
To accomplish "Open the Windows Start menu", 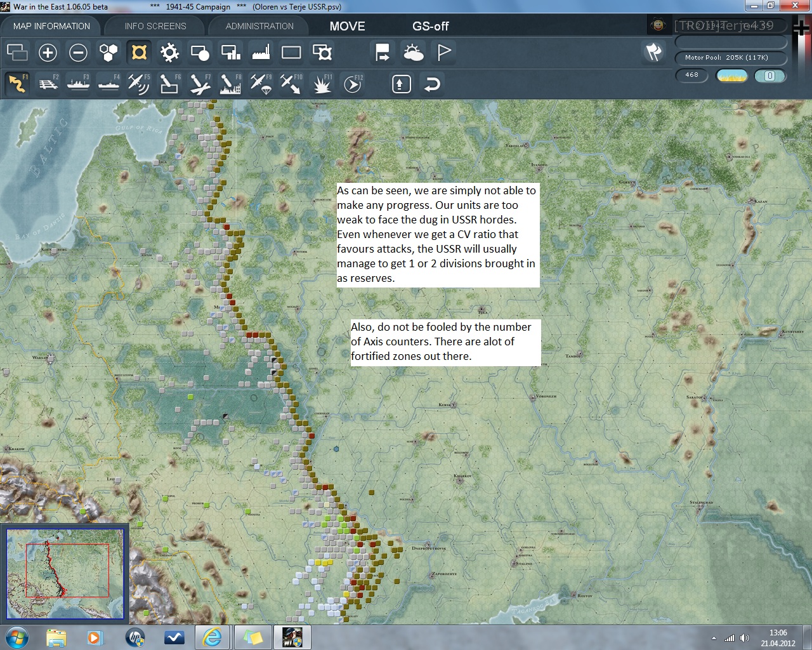I will pyautogui.click(x=16, y=637).
